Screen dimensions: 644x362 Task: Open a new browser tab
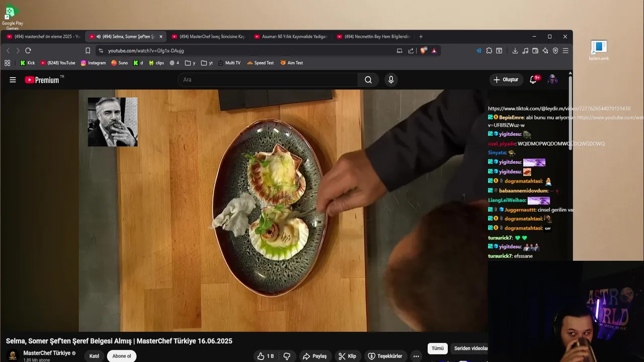[x=421, y=37]
